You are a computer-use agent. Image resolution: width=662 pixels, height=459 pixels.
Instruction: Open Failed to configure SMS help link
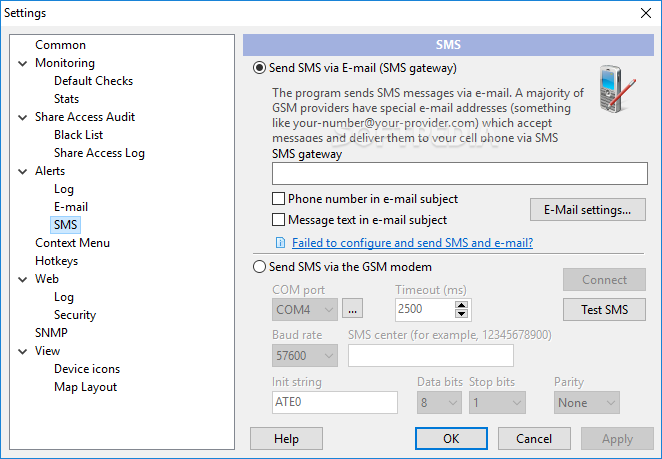(412, 243)
